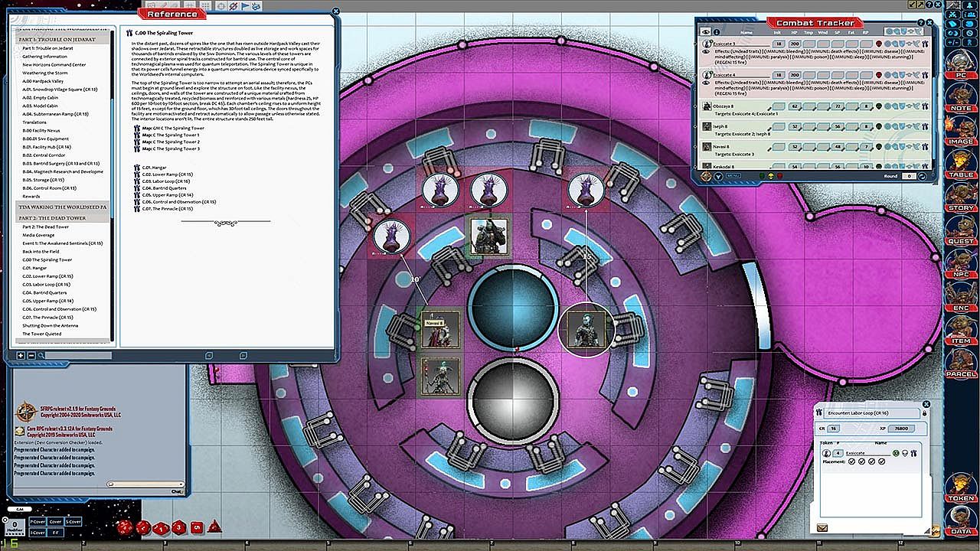Open the NPC sidebar button
Image resolution: width=980 pixels, height=551 pixels.
[961, 262]
